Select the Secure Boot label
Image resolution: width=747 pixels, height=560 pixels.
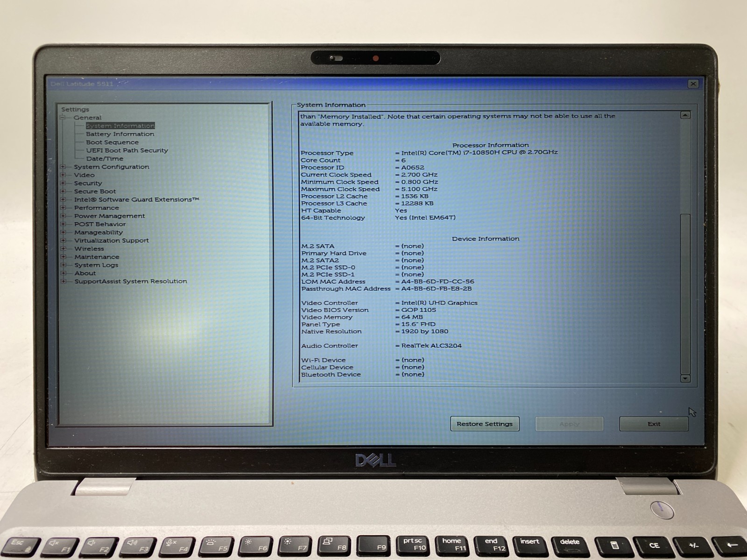coord(95,191)
